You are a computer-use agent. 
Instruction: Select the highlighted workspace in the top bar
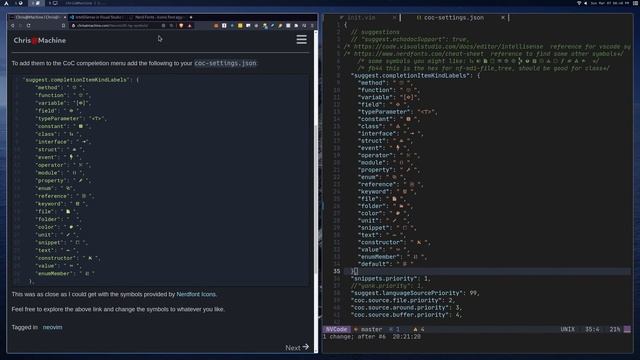36,3
